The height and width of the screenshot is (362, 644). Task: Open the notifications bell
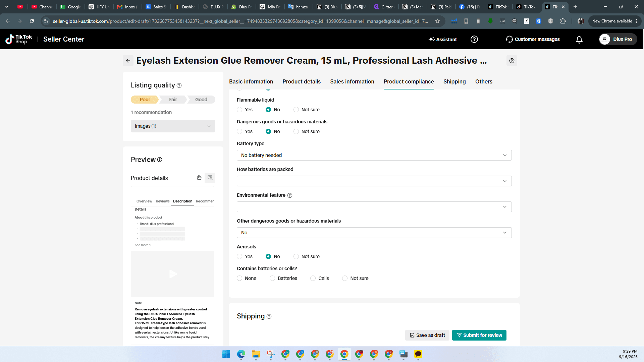click(579, 40)
